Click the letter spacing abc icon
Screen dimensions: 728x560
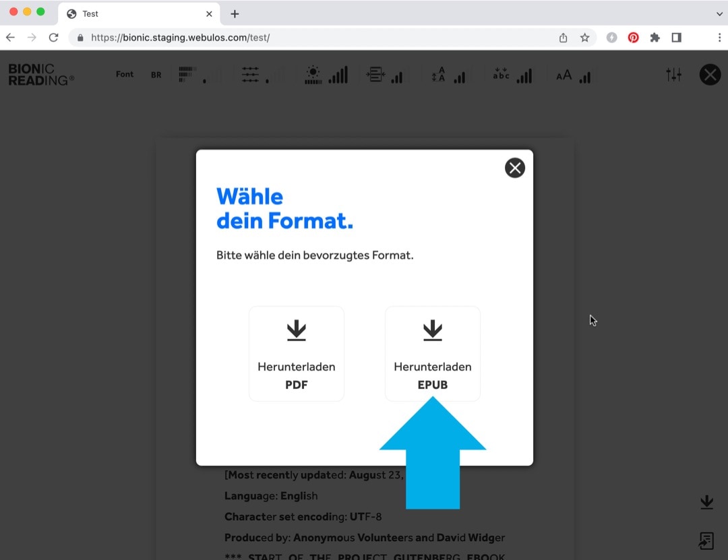click(501, 74)
